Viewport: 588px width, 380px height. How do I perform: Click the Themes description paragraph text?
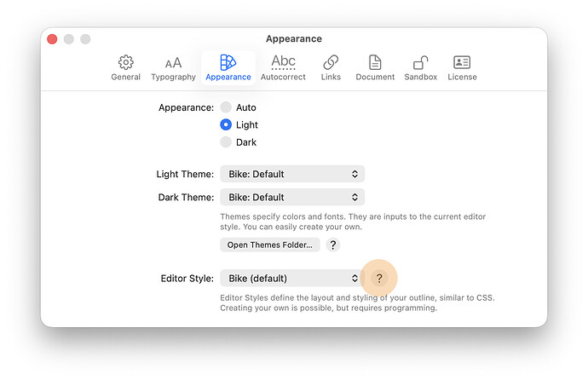[352, 222]
